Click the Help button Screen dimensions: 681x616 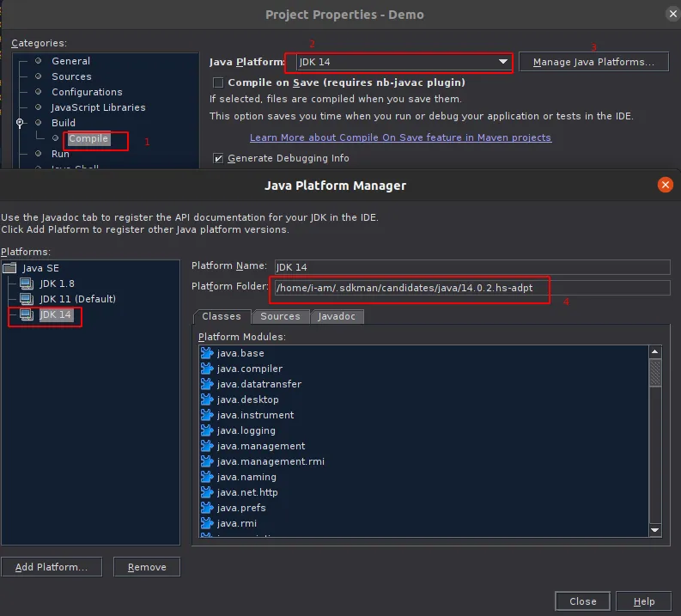644,601
